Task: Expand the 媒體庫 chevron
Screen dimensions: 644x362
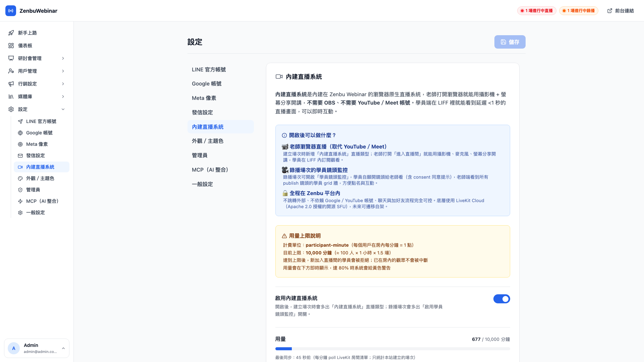Action: (x=63, y=97)
